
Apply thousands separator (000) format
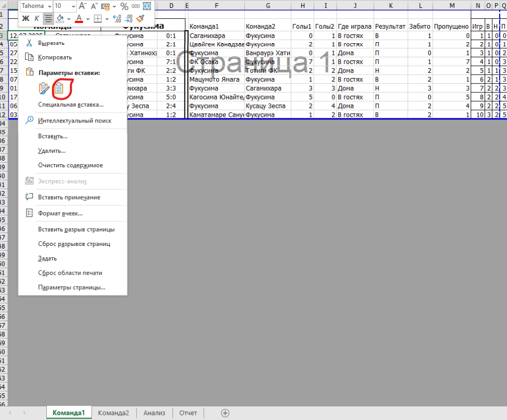tap(135, 6)
